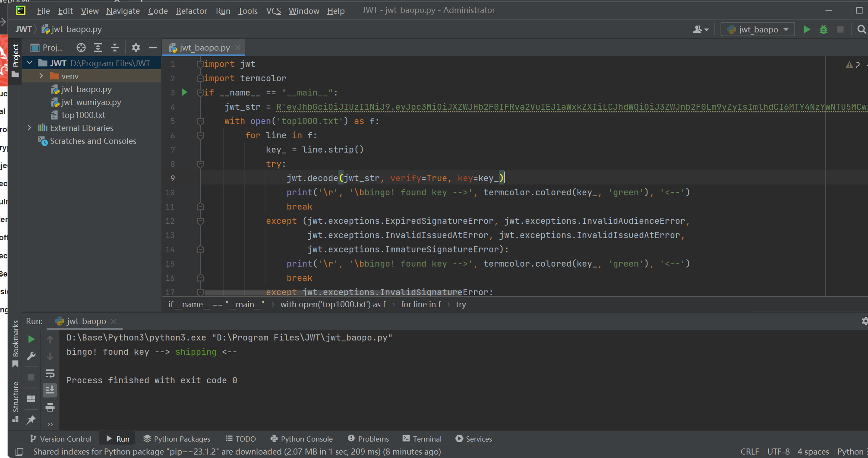The width and height of the screenshot is (868, 458).
Task: Toggle Scroll to End in Run console
Action: pos(50,390)
